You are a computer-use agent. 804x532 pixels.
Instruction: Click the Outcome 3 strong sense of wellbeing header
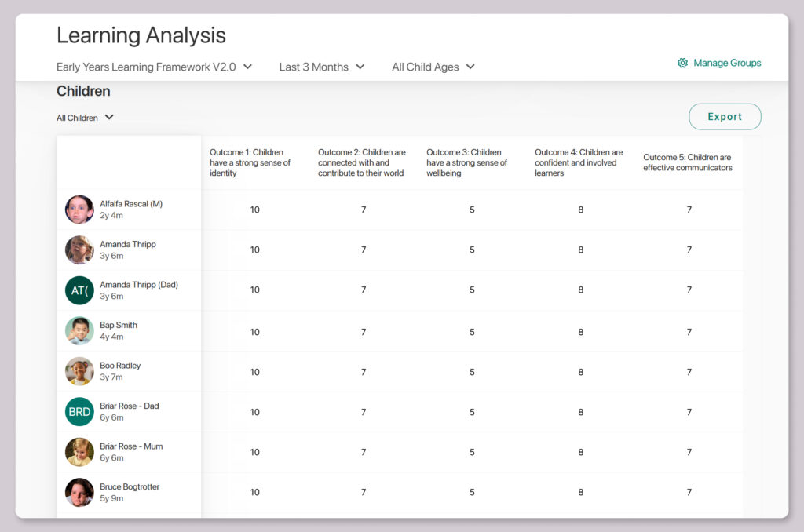[x=466, y=163]
